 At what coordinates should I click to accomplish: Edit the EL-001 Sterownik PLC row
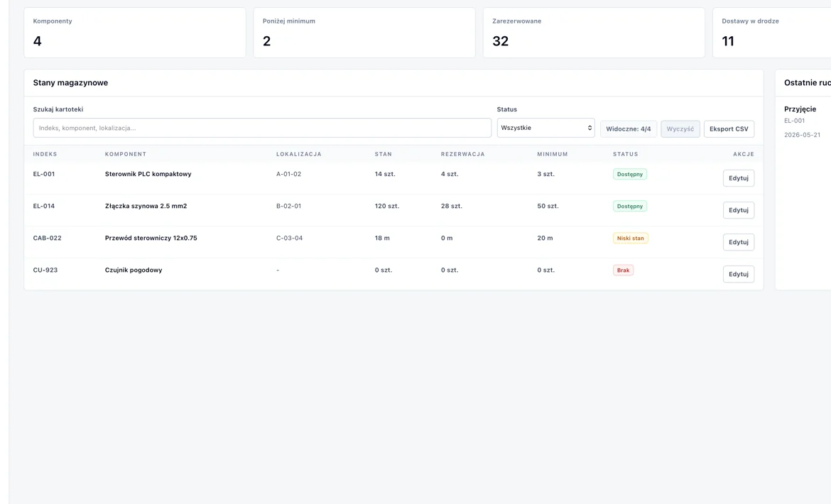[x=738, y=178]
